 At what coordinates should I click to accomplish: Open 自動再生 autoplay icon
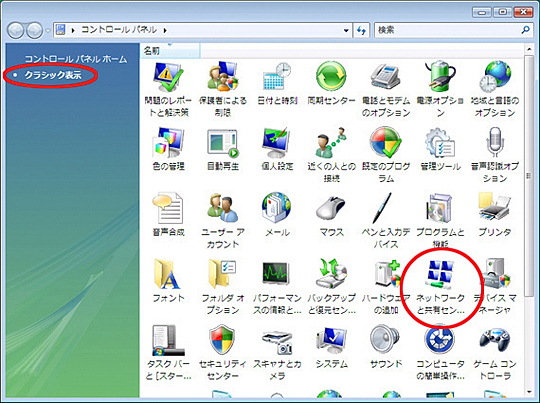tap(222, 143)
